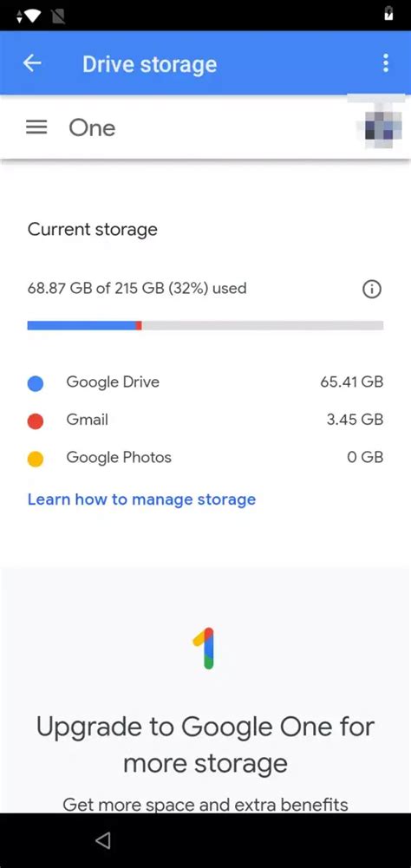Click the blue Google Drive dot
Image resolution: width=411 pixels, height=868 pixels.
coord(36,383)
